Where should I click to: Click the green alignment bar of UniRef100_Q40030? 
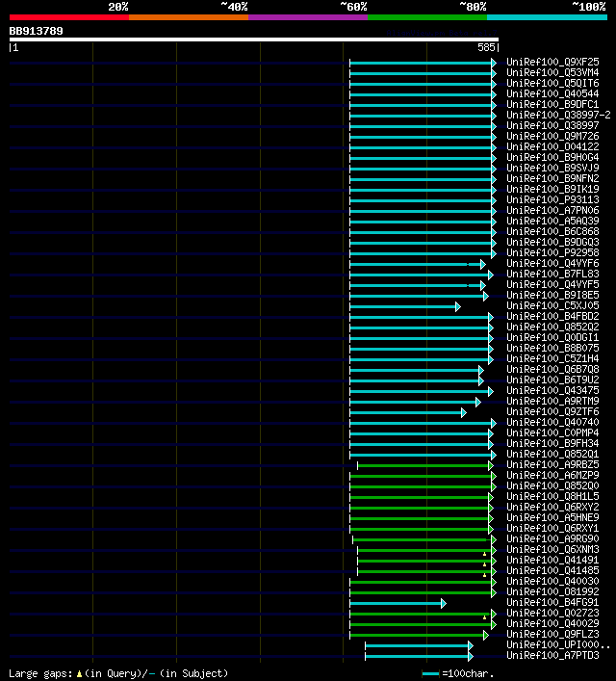[423, 582]
